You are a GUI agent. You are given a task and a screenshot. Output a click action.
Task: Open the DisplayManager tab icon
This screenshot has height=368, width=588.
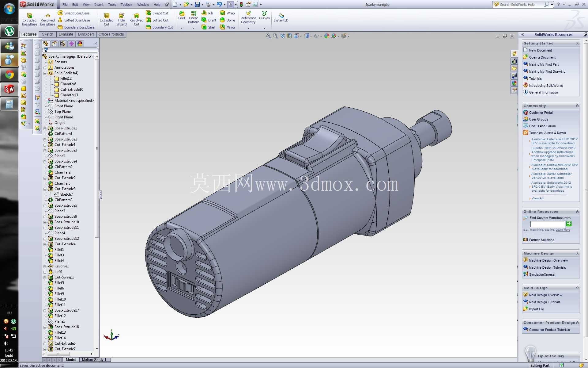tap(80, 44)
